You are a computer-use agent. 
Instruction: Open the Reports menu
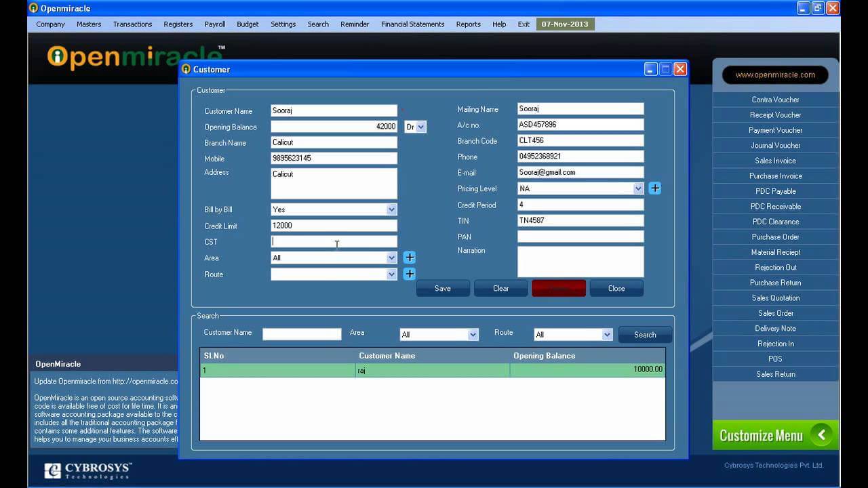[468, 24]
